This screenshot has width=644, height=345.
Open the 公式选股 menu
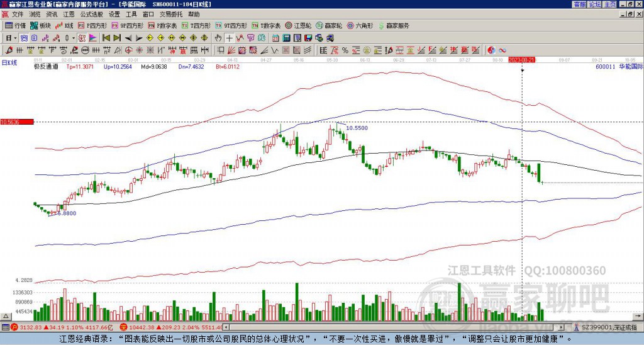91,13
